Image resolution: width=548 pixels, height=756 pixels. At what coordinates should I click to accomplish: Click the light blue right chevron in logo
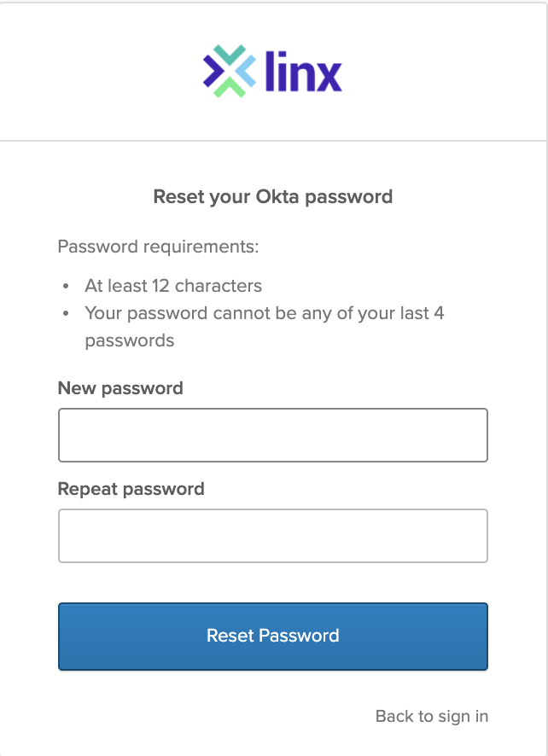246,71
